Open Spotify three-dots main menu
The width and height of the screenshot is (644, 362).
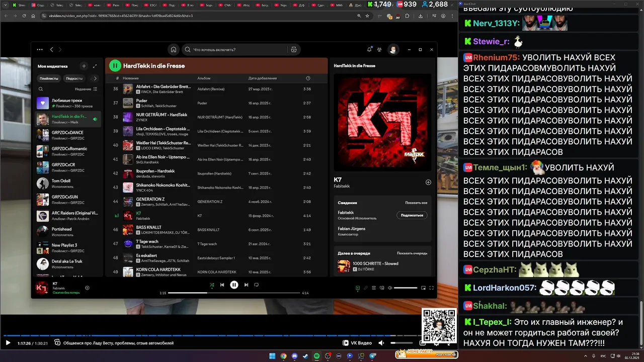39,50
